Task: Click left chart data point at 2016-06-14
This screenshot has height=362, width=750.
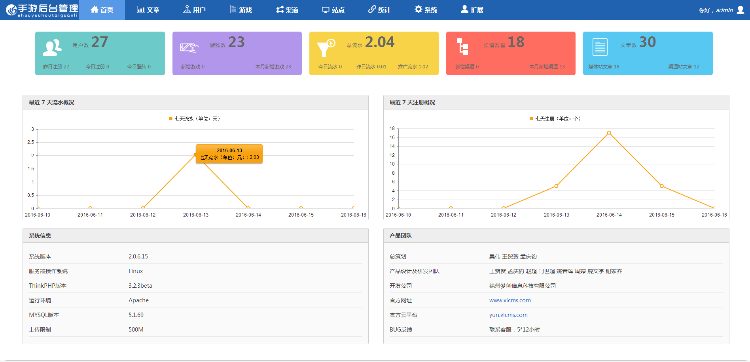Action: click(x=248, y=208)
